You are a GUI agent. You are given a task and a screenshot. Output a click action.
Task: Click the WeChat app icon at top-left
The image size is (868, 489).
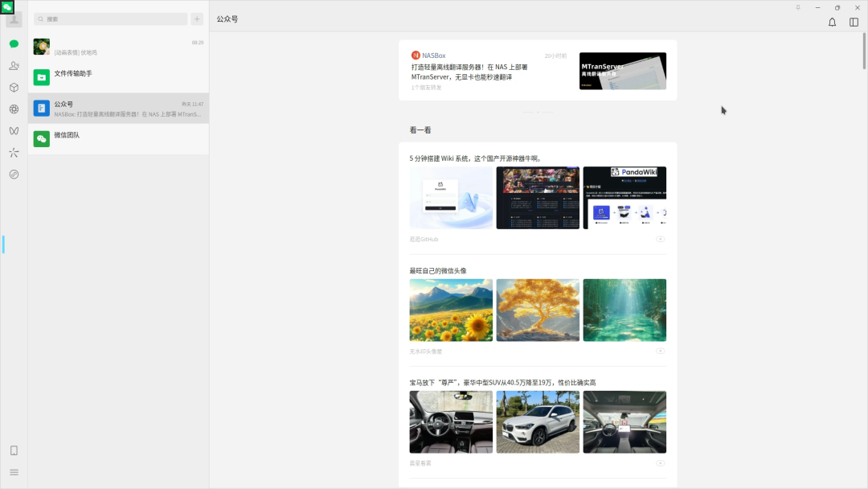click(7, 6)
